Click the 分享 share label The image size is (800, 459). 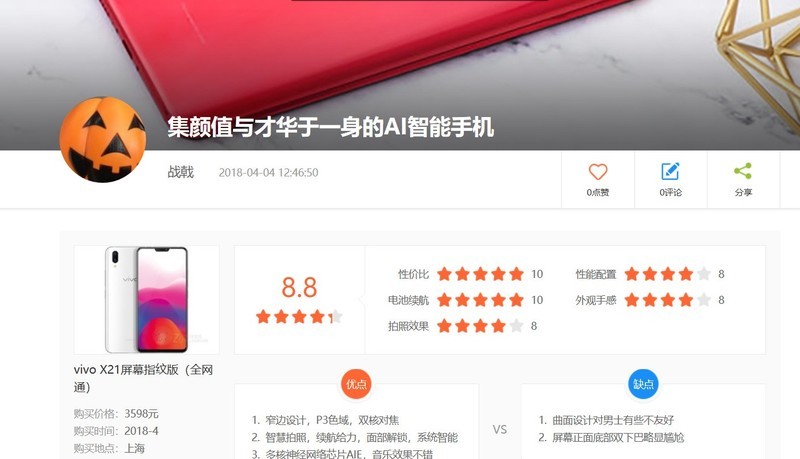[743, 192]
